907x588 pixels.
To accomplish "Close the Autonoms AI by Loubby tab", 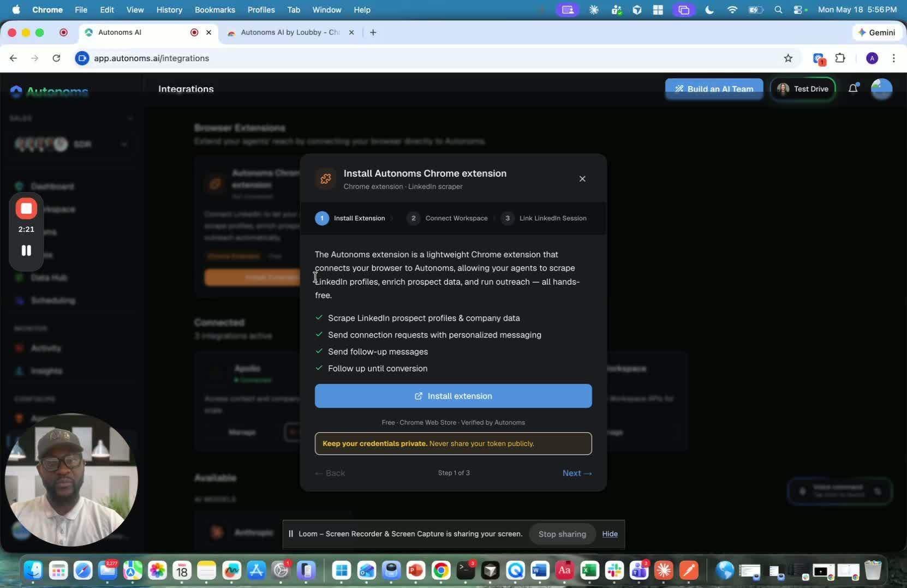I will pyautogui.click(x=351, y=32).
